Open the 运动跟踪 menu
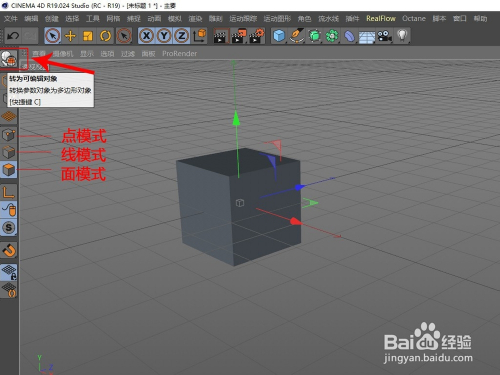 (x=243, y=19)
